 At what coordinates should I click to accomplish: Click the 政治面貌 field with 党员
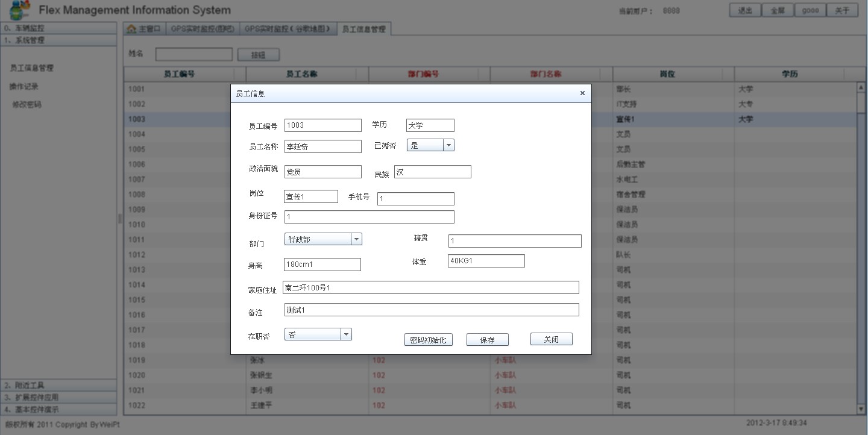[323, 172]
